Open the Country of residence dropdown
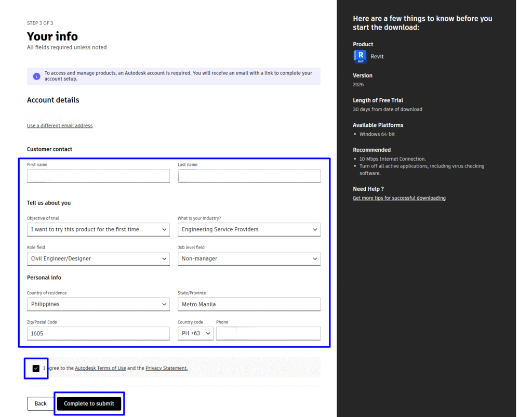The height and width of the screenshot is (417, 532). tap(98, 304)
